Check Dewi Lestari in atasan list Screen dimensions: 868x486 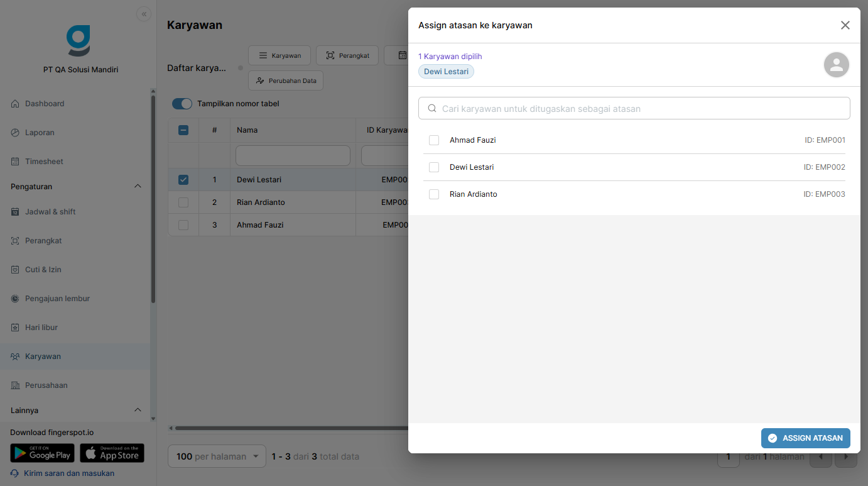[434, 167]
